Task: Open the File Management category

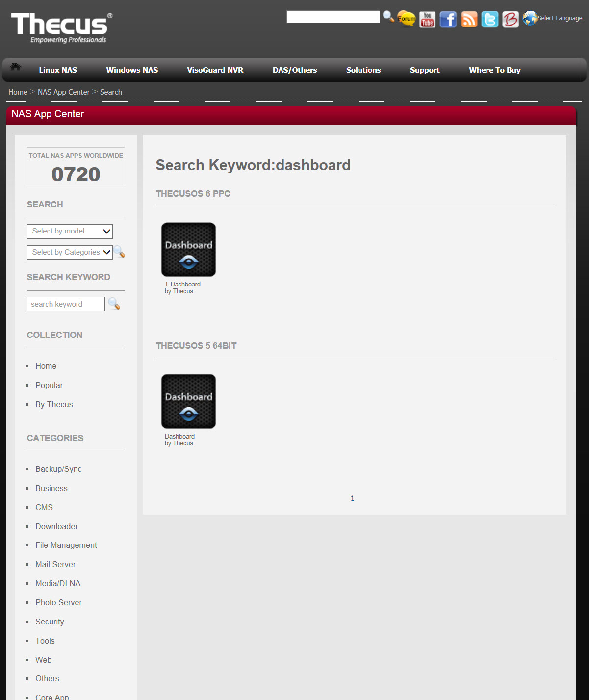Action: click(66, 545)
